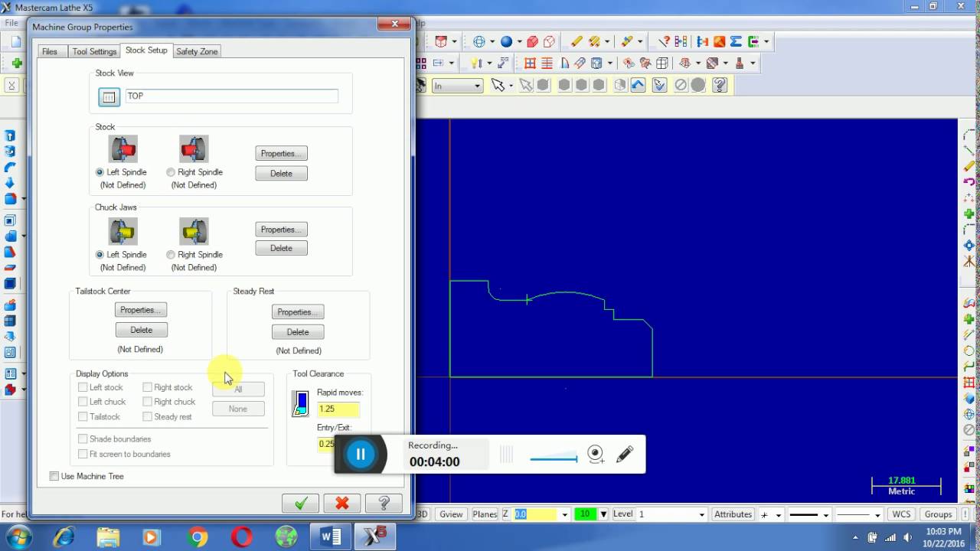Viewport: 980px width, 551px height.
Task: Click the yellow help question mark toolbar icon
Action: (x=719, y=85)
